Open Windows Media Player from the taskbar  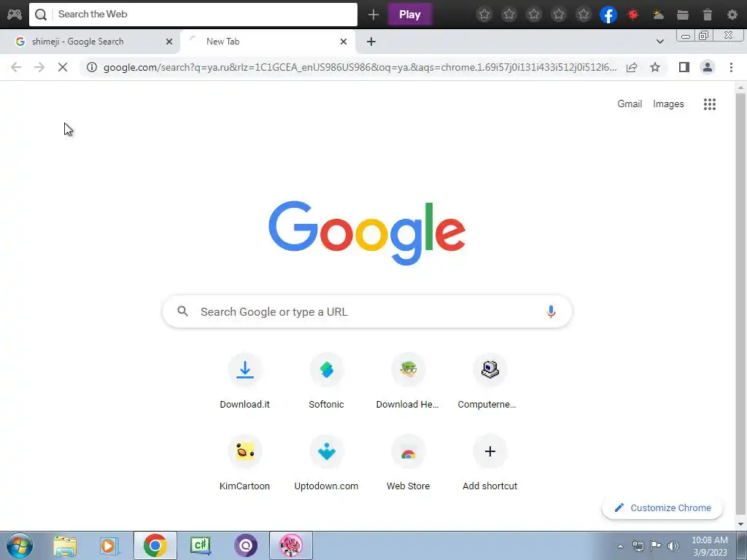pos(109,546)
